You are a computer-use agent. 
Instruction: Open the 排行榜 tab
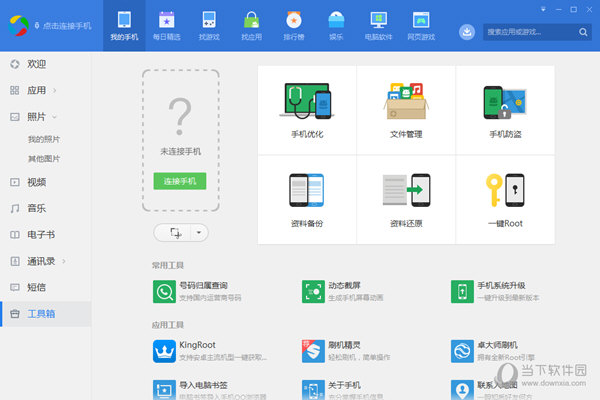pos(293,26)
